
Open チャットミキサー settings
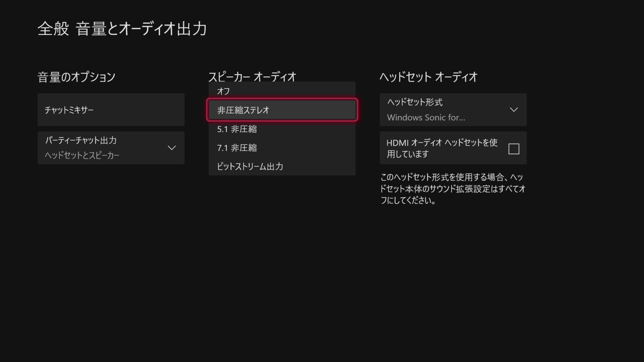[111, 110]
